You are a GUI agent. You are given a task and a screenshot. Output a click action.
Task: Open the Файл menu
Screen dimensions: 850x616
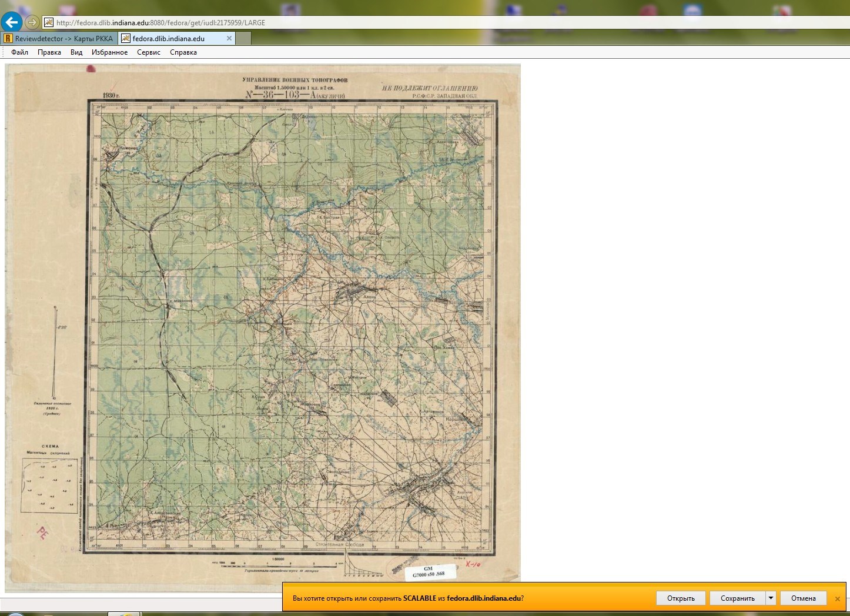pos(19,52)
